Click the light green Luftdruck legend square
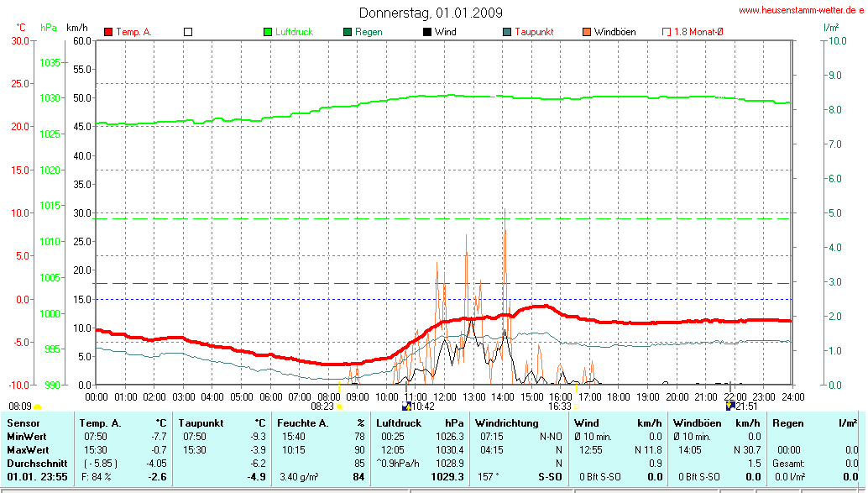Image resolution: width=868 pixels, height=493 pixels. click(268, 32)
